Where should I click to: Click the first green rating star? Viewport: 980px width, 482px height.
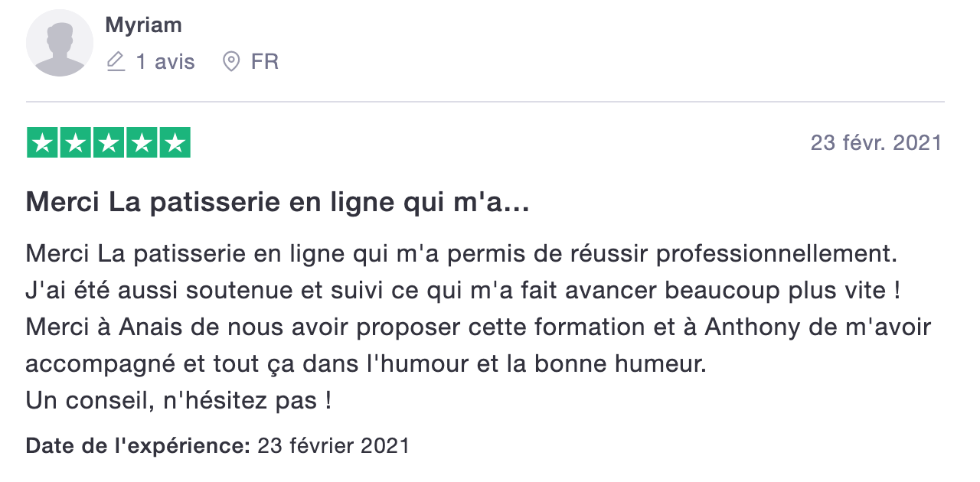pos(42,143)
